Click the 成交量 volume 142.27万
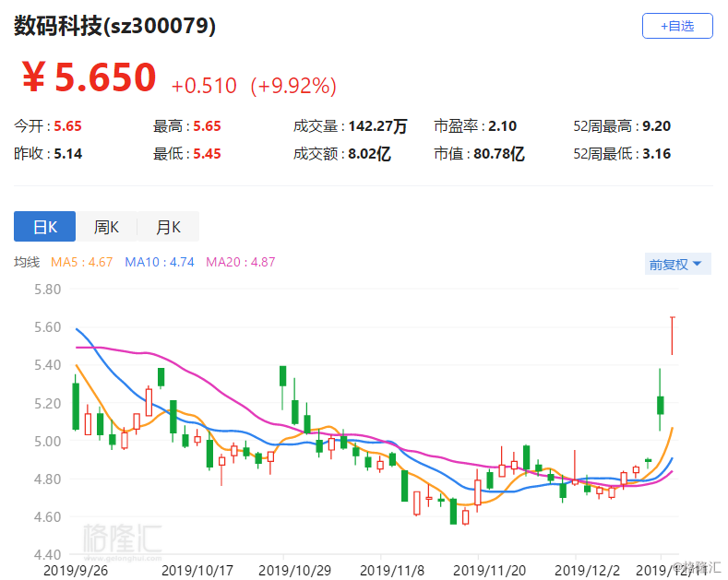Image resolution: width=728 pixels, height=580 pixels. (x=377, y=125)
